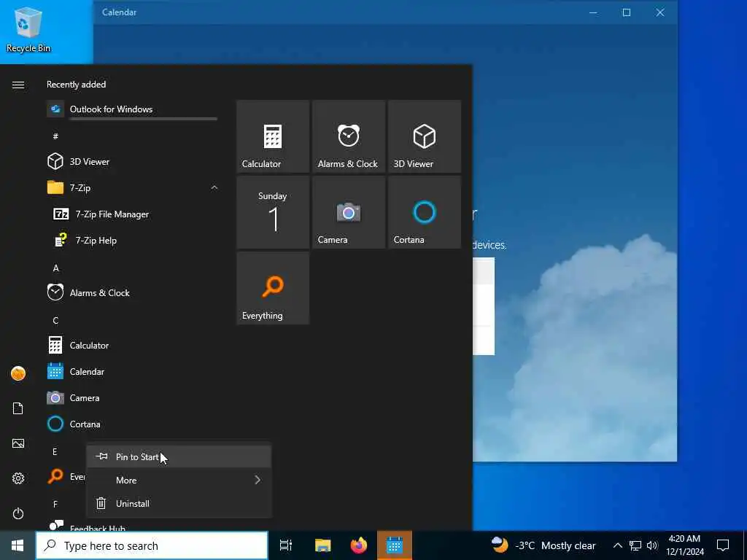Open Alarms & Clock from the app list
747x560 pixels.
tap(133, 293)
